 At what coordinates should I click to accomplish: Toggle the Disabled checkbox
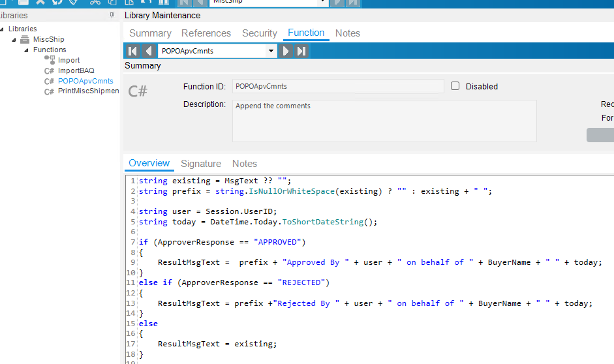(x=455, y=86)
